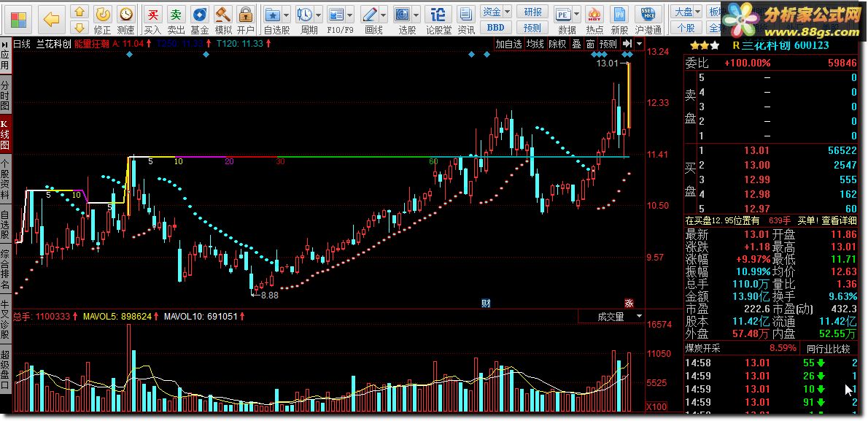Switch to the 个股资料 sidebar tab

[x=5, y=179]
